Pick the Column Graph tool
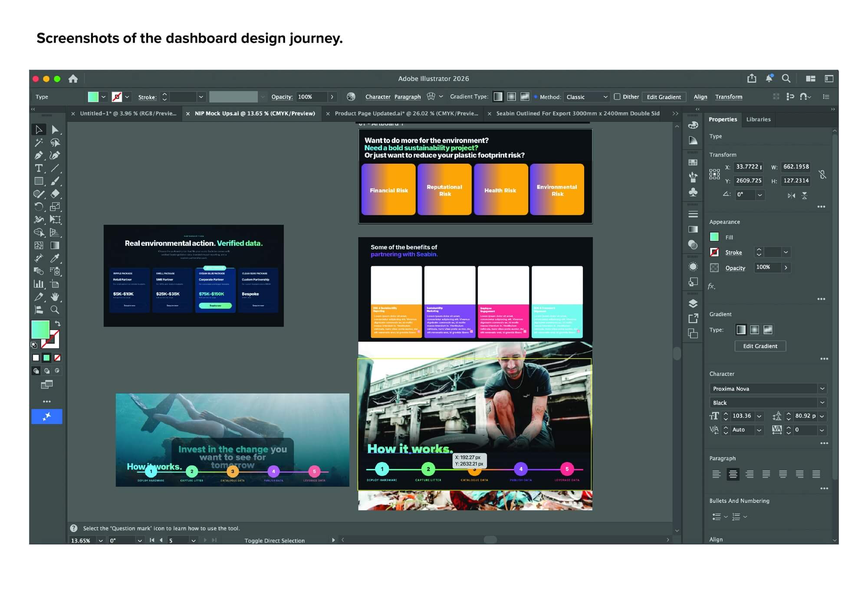The image size is (868, 614). (x=39, y=284)
